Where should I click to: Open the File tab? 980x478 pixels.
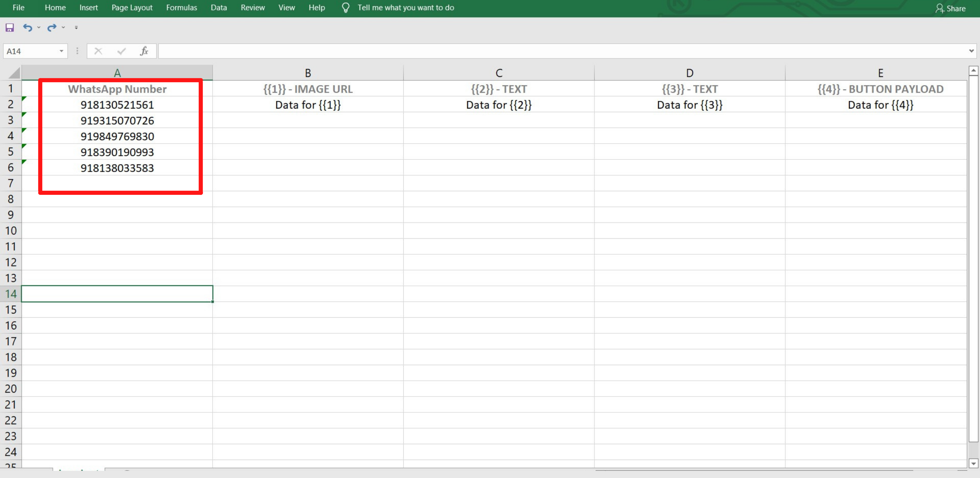18,8
